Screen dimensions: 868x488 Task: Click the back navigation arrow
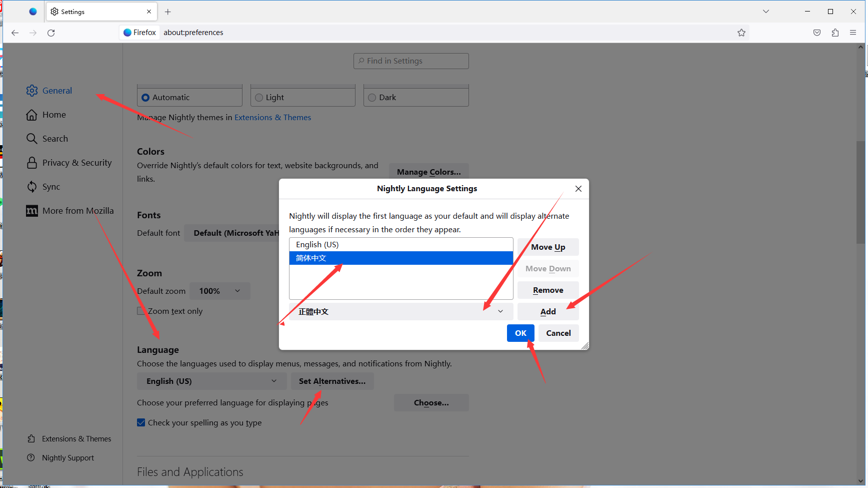15,33
